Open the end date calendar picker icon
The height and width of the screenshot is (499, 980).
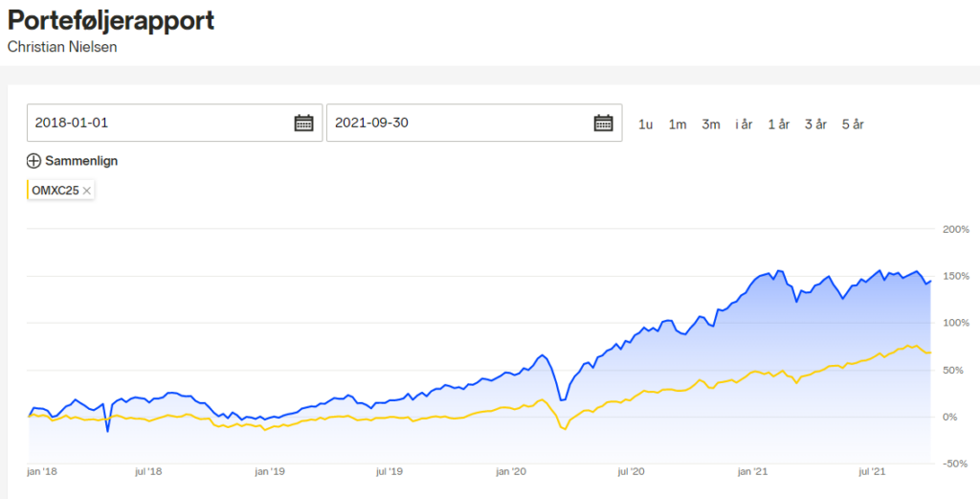603,123
